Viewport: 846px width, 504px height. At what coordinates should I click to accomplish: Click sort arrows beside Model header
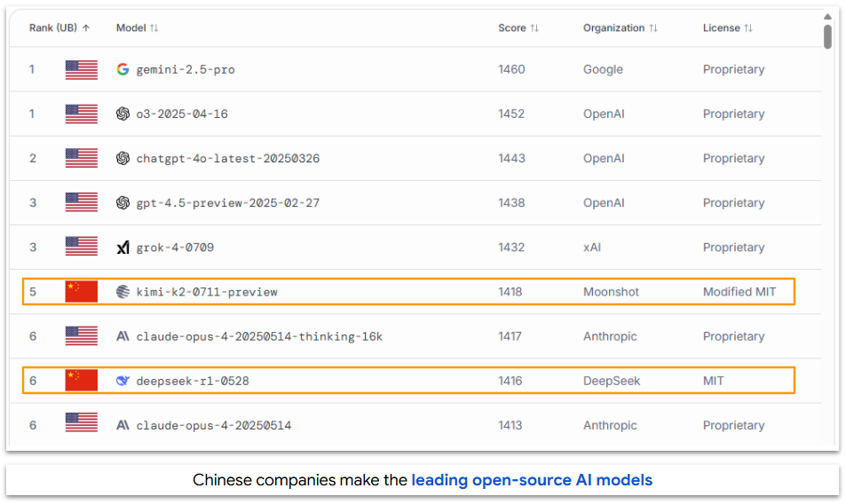click(x=154, y=28)
